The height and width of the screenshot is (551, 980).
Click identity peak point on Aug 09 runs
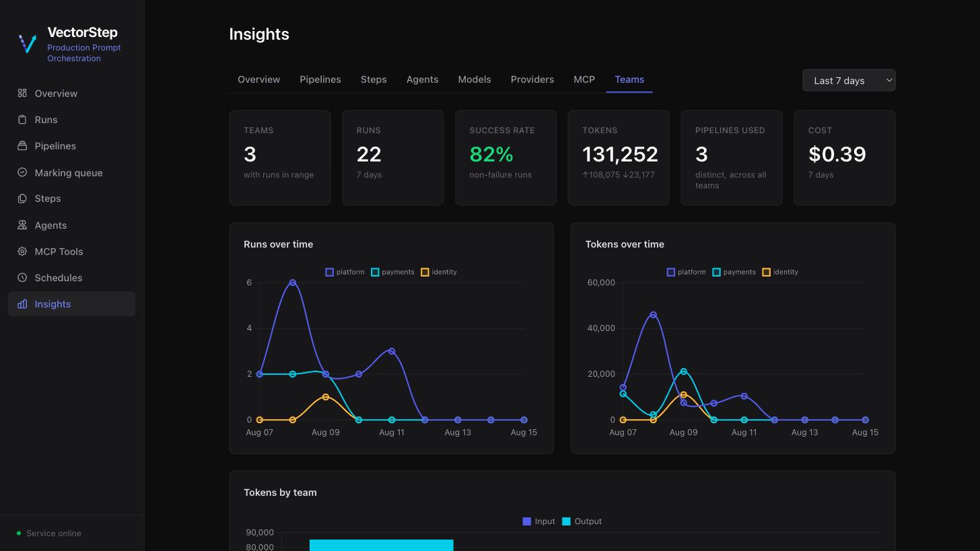pyautogui.click(x=326, y=397)
